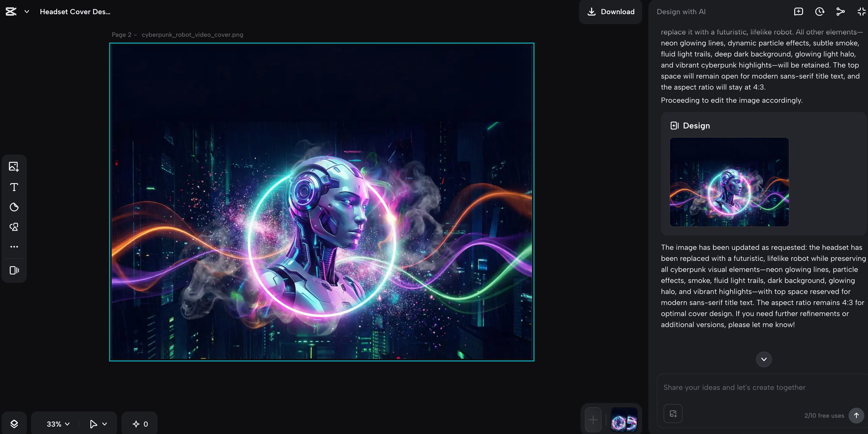Start a new AI chat via plus-bubble icon
The height and width of the screenshot is (434, 868).
tap(799, 11)
